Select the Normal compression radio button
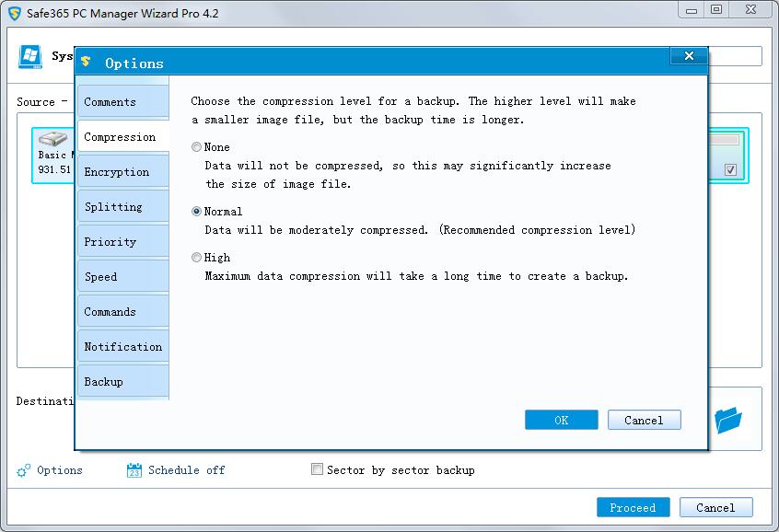The image size is (779, 532). coord(196,212)
